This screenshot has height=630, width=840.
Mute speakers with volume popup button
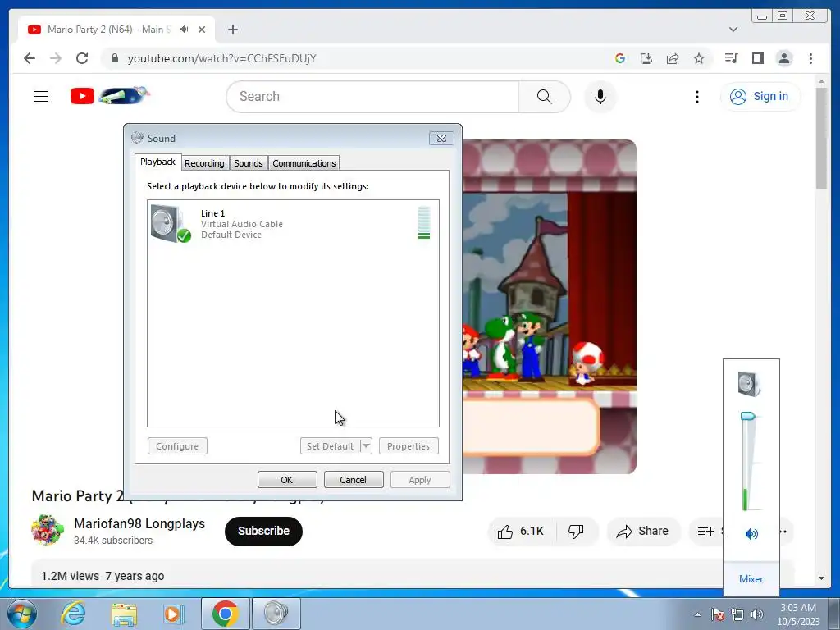[x=751, y=533]
